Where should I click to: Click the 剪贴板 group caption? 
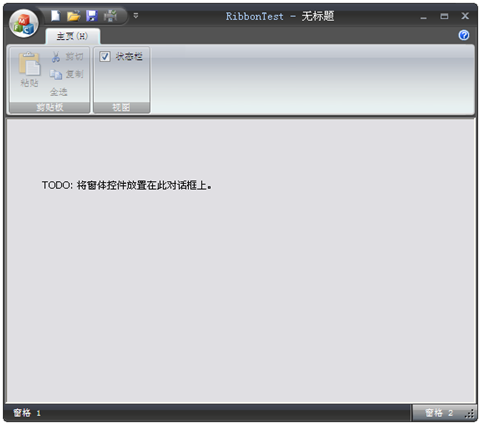coord(50,107)
